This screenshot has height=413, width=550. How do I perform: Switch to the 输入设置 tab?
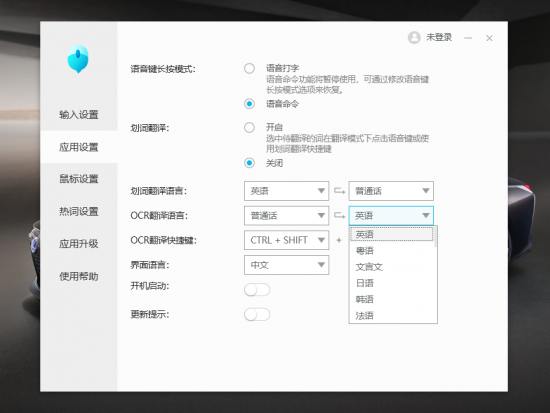pos(79,114)
